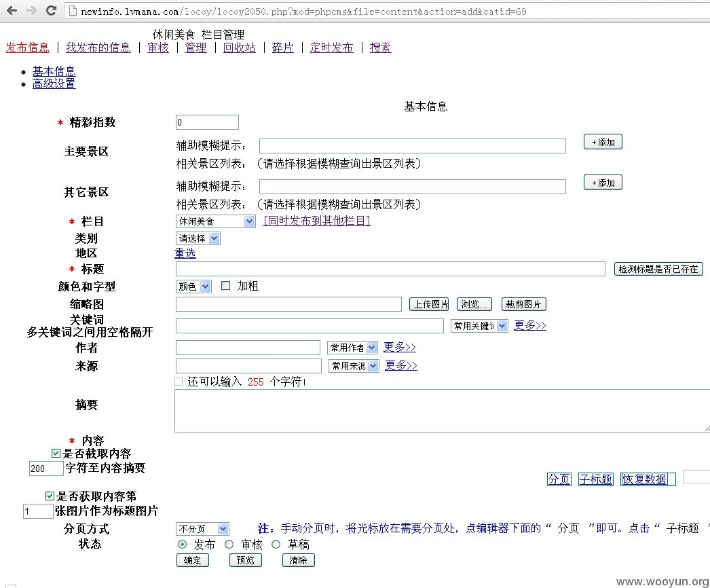Click the 缩略图 input field
This screenshot has height=588, width=710.
click(x=288, y=304)
